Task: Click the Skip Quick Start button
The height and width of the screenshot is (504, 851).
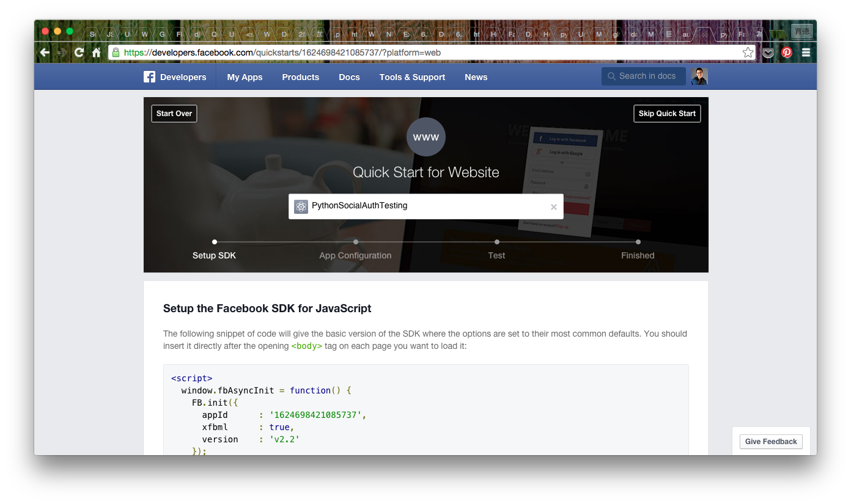Action: point(667,114)
